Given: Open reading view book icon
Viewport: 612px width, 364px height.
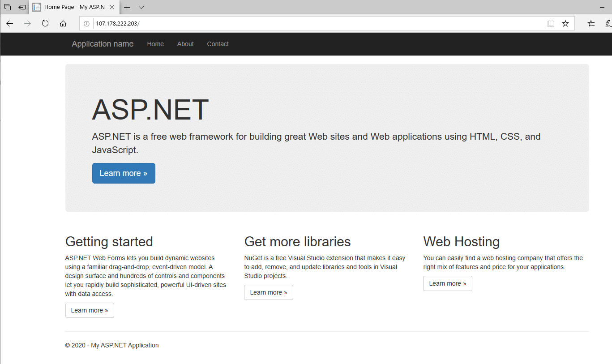Looking at the screenshot, I should 551,24.
